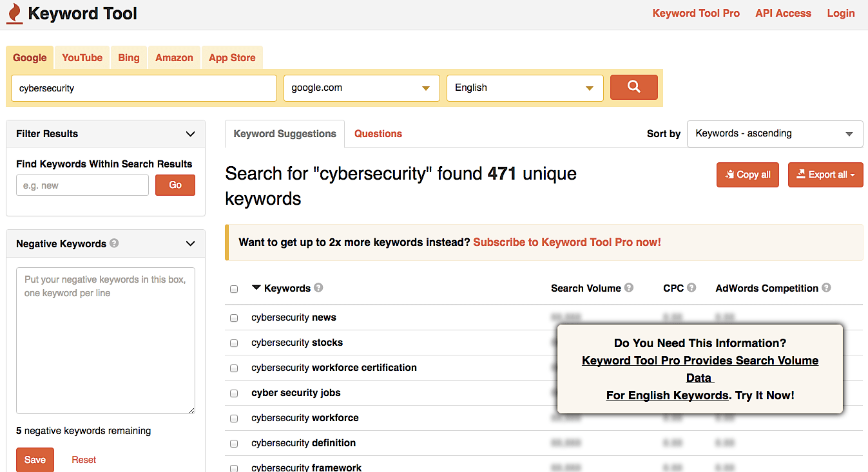The image size is (868, 472).
Task: Change the Keywords ascending sort order dropdown
Action: click(x=849, y=133)
